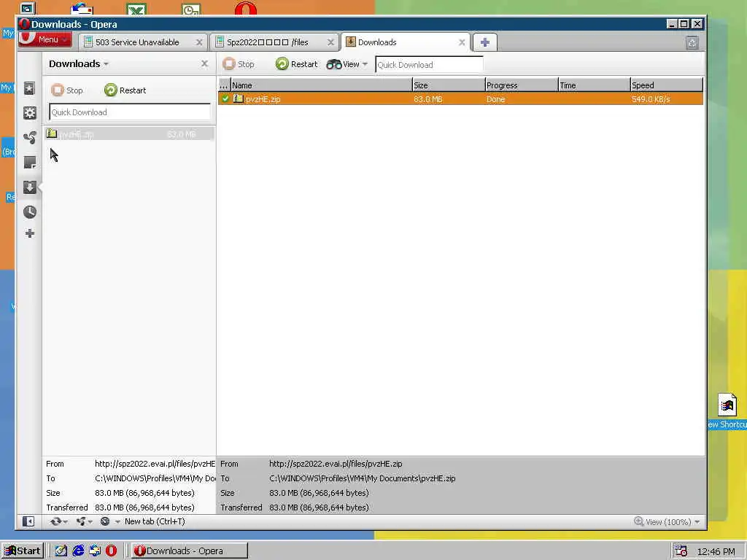
Task: Sort downloads by Time column
Action: [594, 85]
